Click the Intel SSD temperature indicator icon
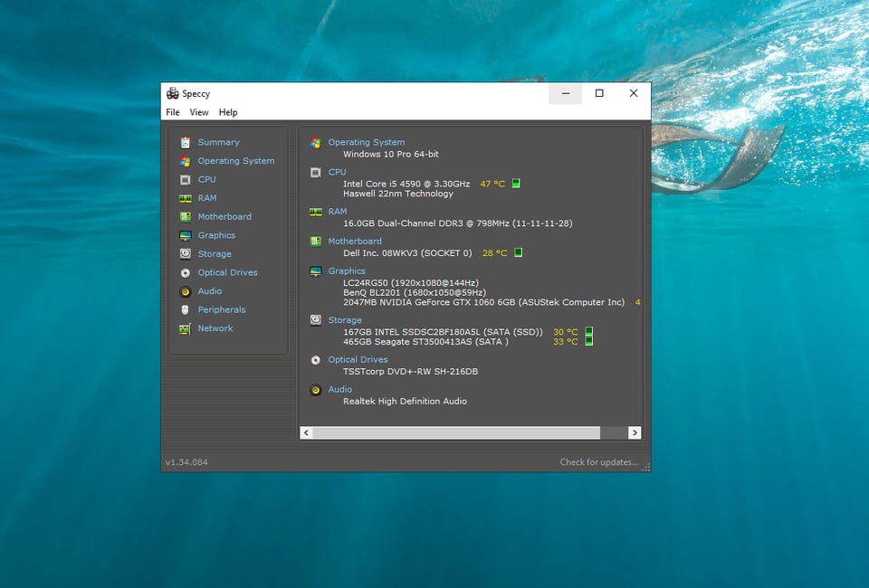This screenshot has height=588, width=869. pyautogui.click(x=589, y=332)
